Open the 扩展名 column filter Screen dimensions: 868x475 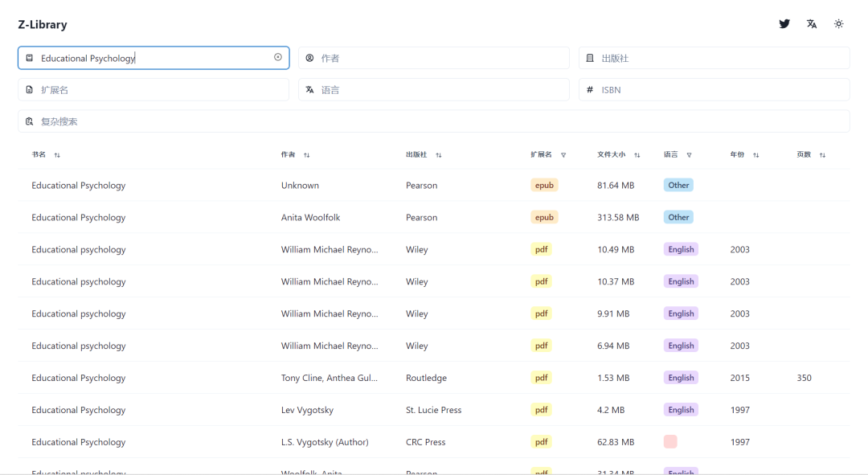click(563, 155)
